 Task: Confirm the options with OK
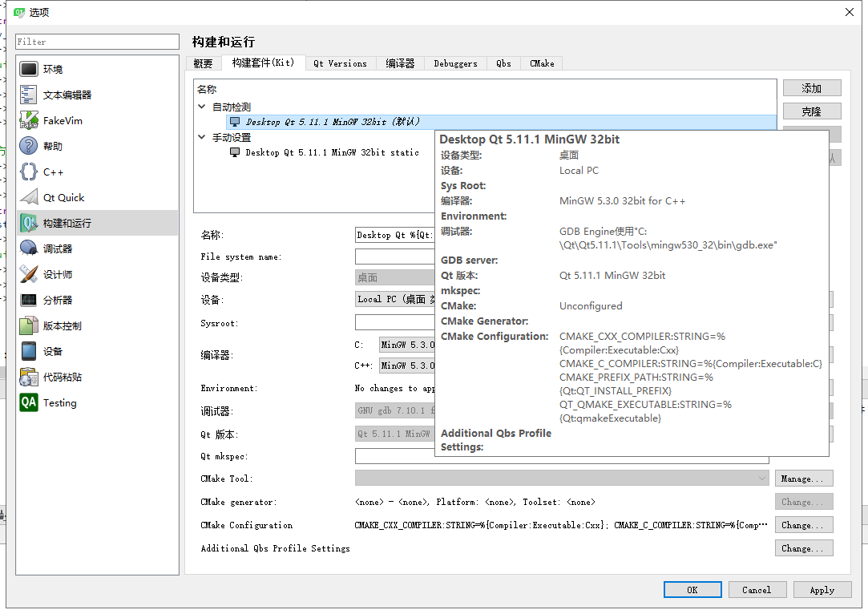(x=692, y=590)
